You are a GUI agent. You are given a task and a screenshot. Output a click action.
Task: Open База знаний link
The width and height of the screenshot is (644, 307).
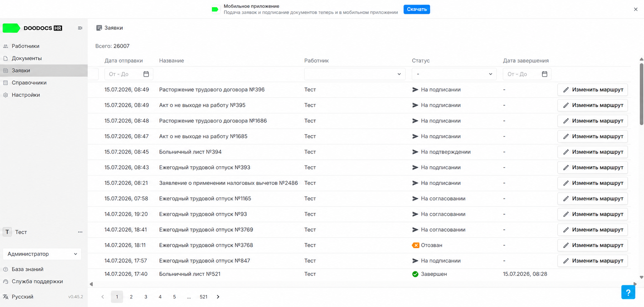[28, 269]
